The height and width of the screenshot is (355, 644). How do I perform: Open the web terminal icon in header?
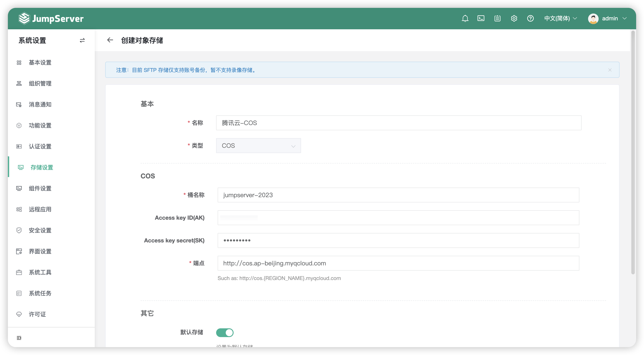[481, 19]
